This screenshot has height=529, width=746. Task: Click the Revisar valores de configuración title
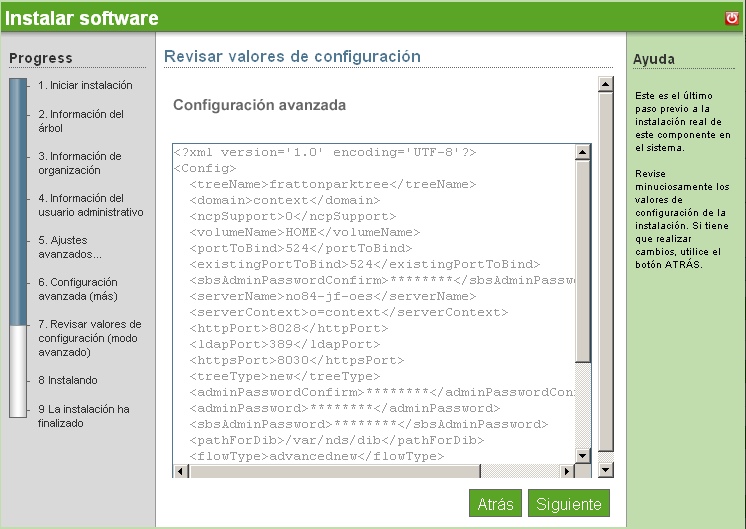pos(292,56)
